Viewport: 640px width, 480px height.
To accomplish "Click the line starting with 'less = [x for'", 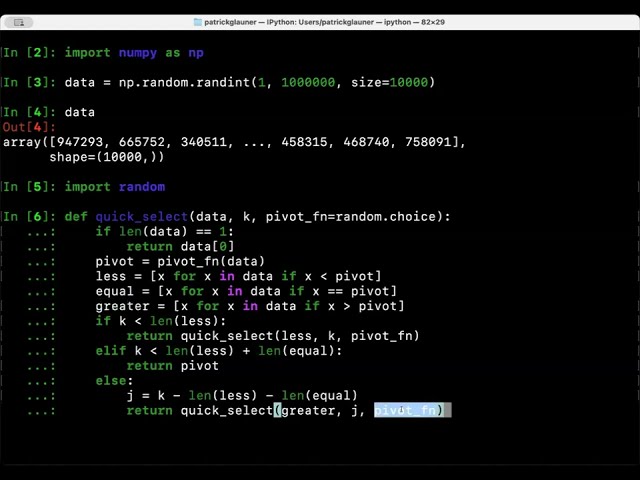I will coord(238,276).
